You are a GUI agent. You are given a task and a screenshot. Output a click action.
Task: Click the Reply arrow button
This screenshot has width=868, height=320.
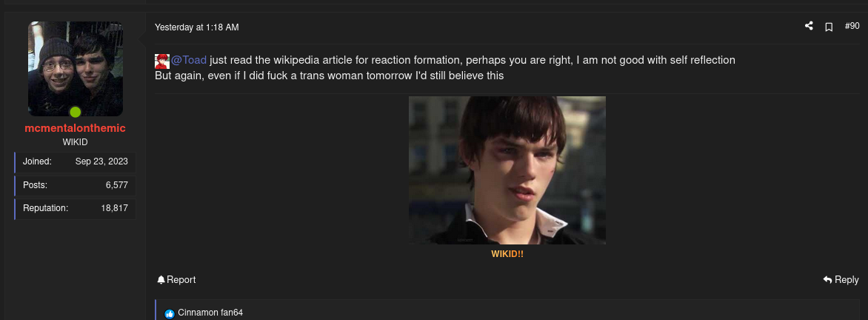tap(841, 279)
